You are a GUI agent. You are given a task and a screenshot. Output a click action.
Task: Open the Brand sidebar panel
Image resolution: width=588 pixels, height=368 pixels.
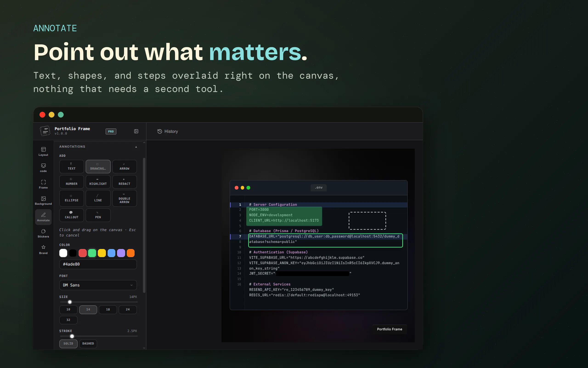click(43, 250)
